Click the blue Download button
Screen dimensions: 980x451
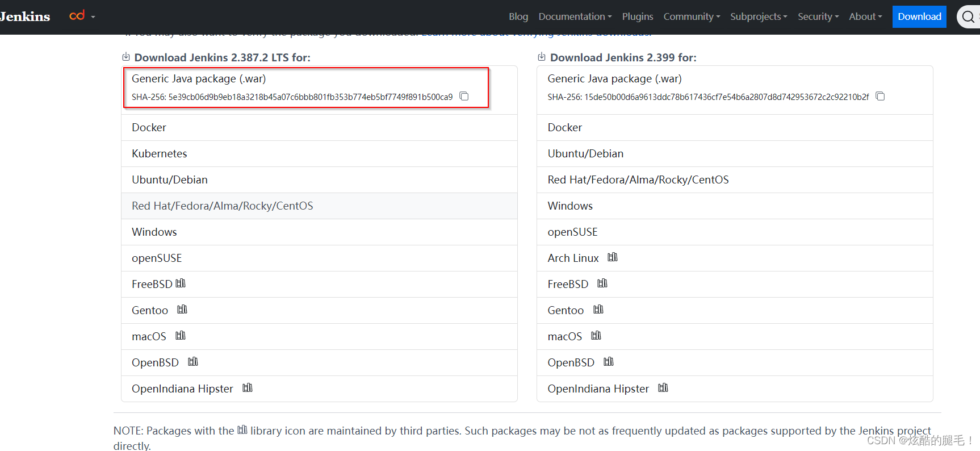[919, 16]
